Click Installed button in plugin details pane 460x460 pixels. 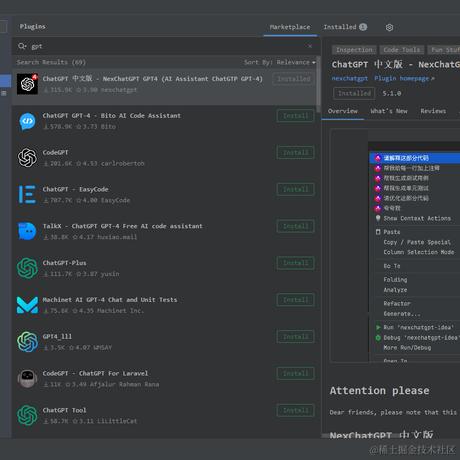[354, 93]
